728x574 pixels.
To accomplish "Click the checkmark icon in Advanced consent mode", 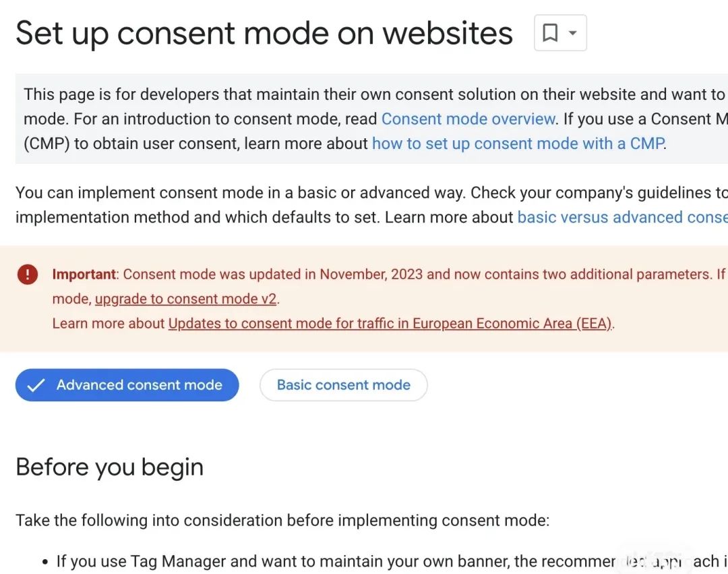I will tap(36, 385).
